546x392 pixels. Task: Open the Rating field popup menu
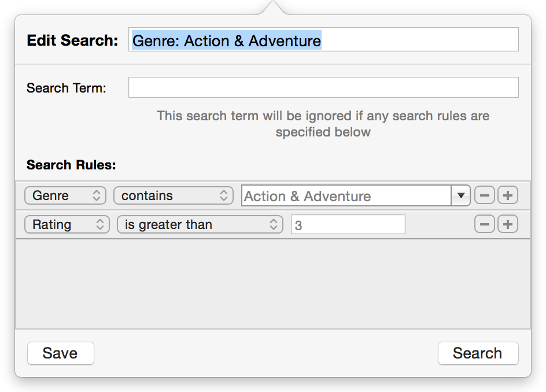[x=67, y=224]
